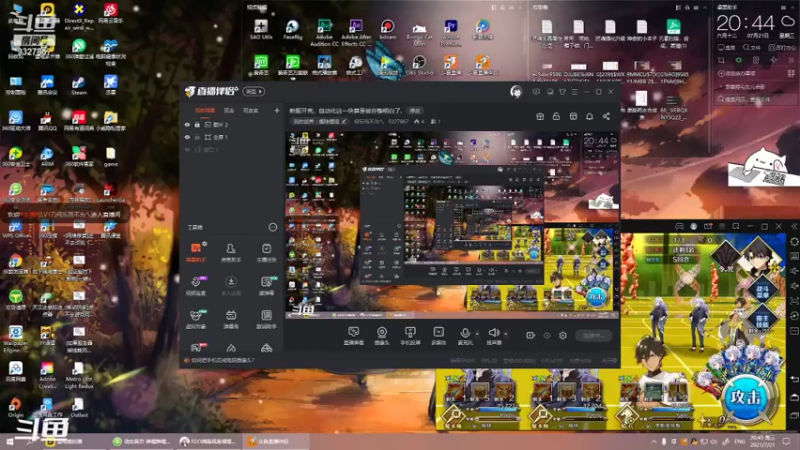Open notifications bell icon in header
The height and width of the screenshot is (450, 800).
coord(589,116)
